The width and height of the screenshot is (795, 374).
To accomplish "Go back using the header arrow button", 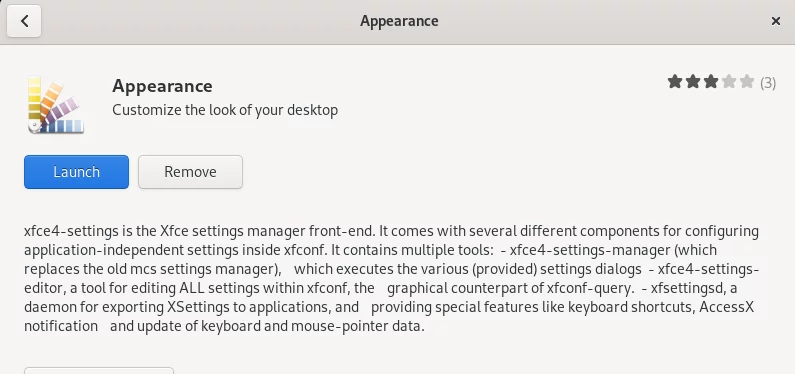I will pos(24,21).
